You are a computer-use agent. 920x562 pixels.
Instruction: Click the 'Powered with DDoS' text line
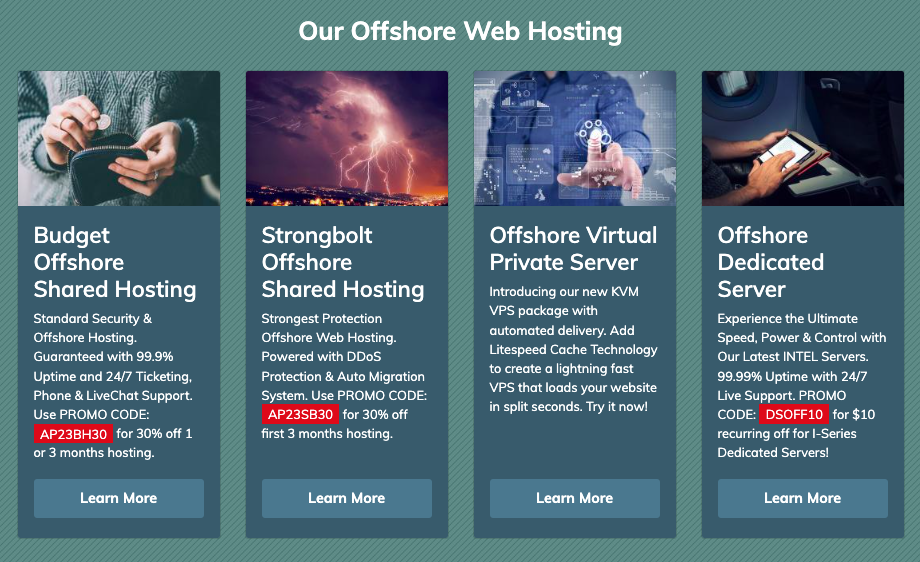(x=321, y=357)
